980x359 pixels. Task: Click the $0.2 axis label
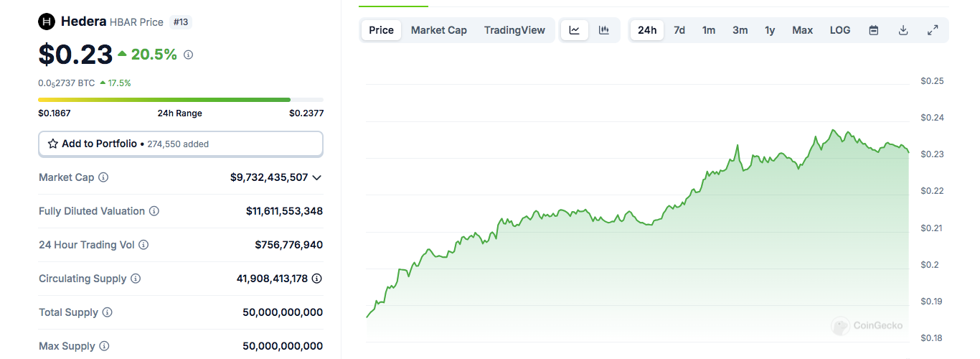tap(930, 265)
